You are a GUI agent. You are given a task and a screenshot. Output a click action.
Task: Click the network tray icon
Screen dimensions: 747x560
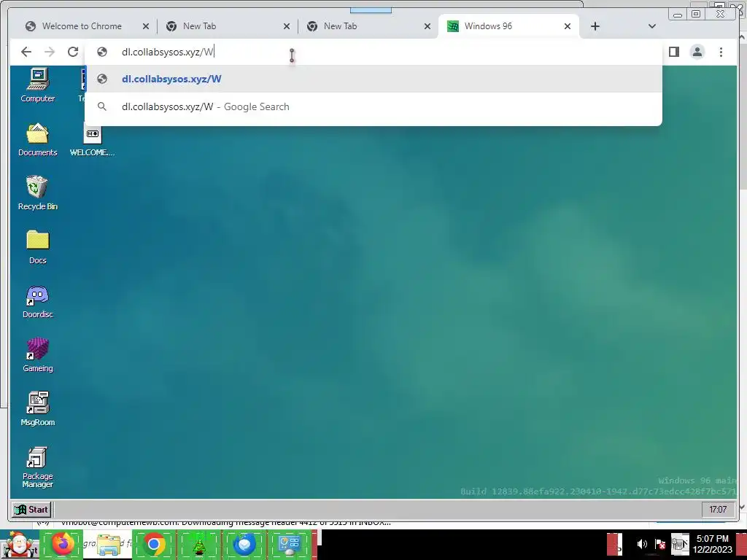680,544
